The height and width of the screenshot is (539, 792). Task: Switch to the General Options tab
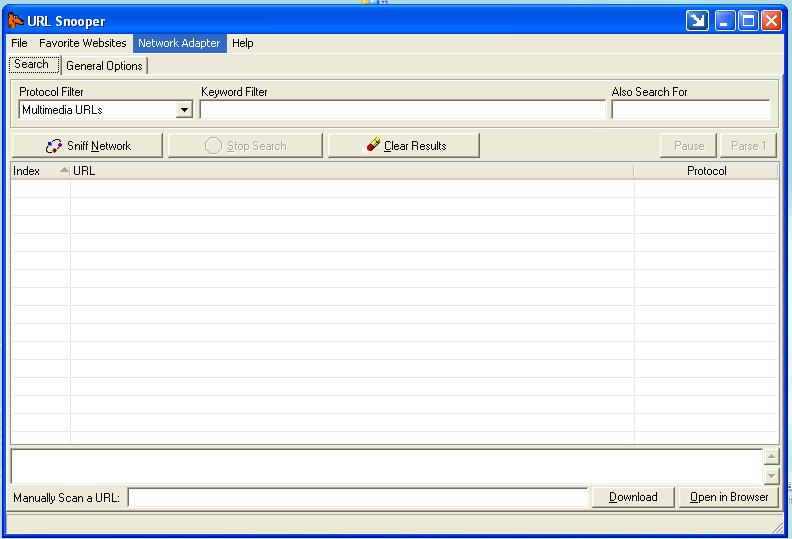pos(105,66)
